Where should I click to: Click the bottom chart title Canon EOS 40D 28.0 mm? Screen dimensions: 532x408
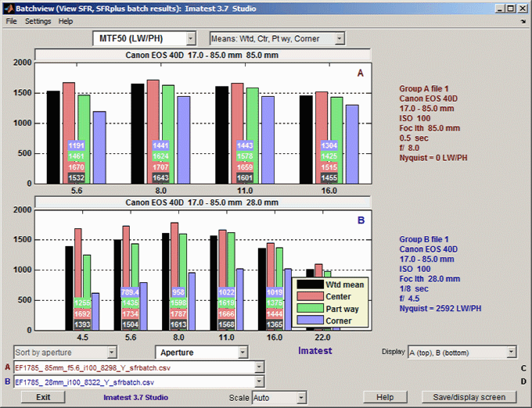pyautogui.click(x=202, y=202)
